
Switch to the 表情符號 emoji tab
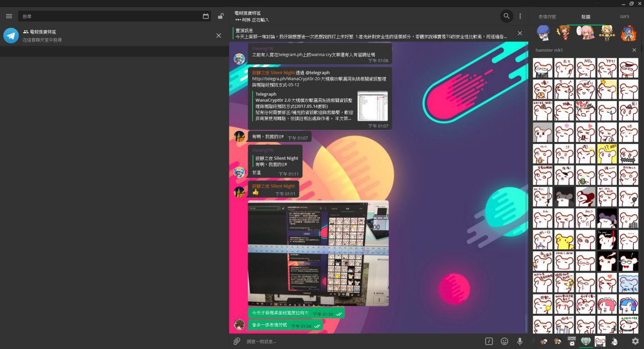coord(547,17)
